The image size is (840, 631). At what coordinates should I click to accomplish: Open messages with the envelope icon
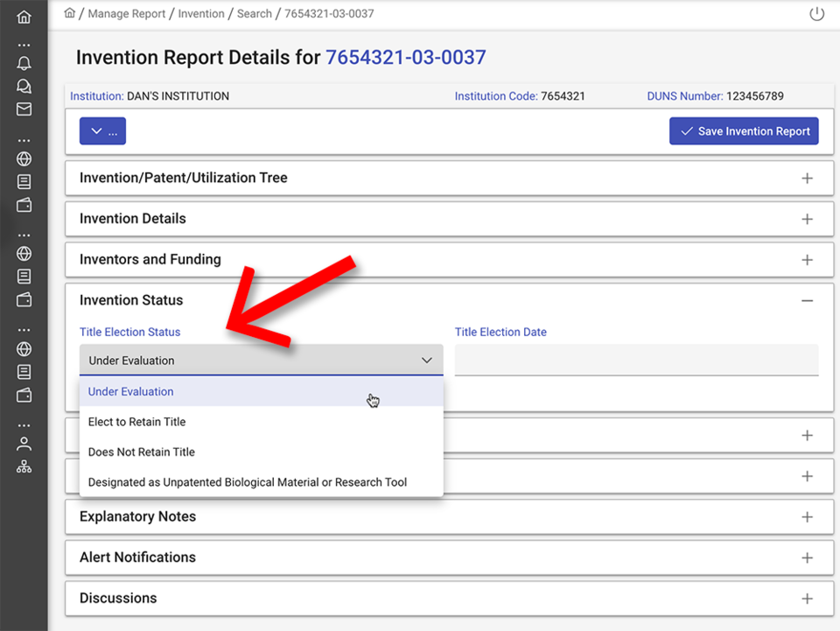24,109
